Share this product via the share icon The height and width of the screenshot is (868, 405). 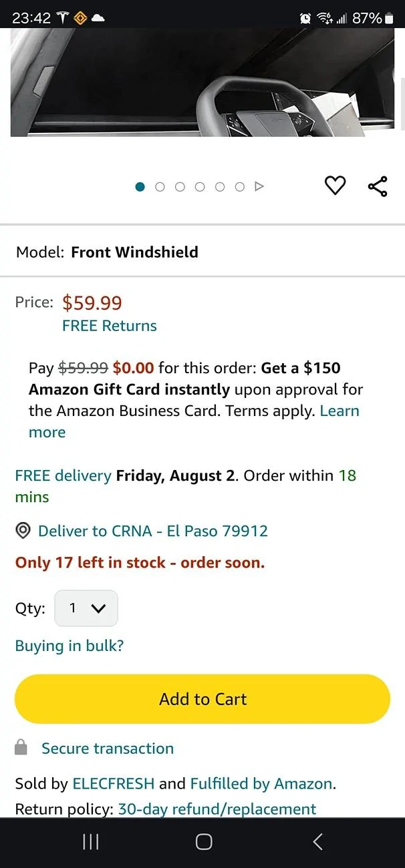[378, 186]
